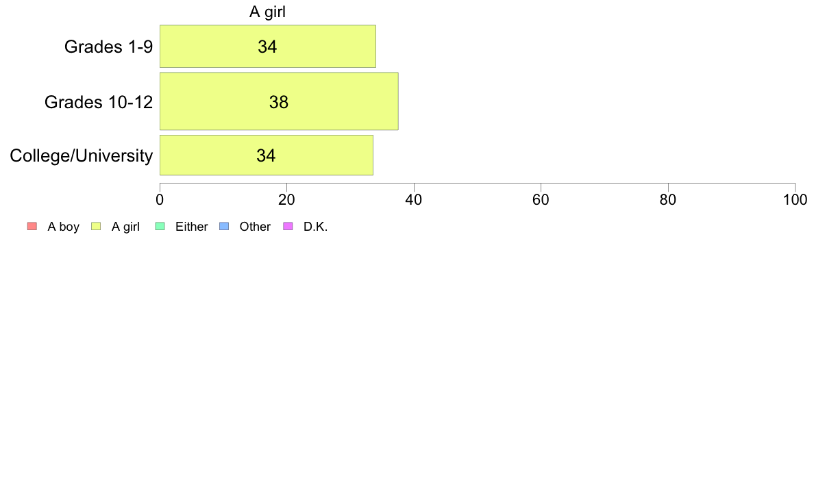Click the value 38 inside the bar
814x504 pixels.
279,102
